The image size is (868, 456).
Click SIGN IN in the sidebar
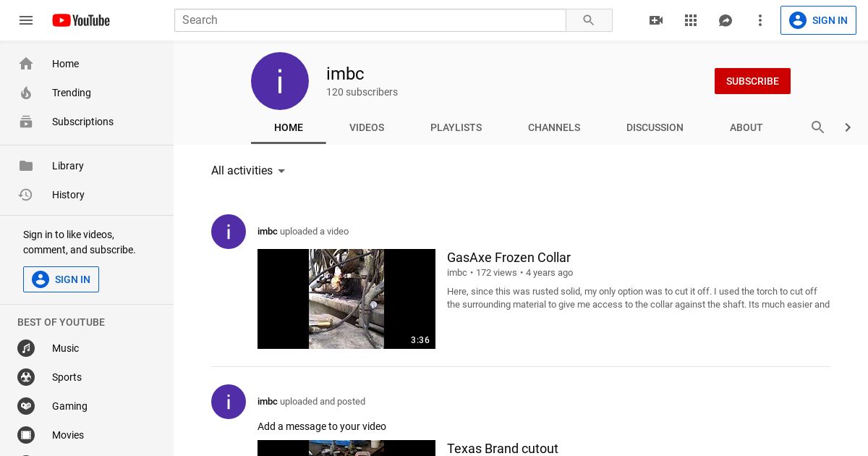[61, 279]
